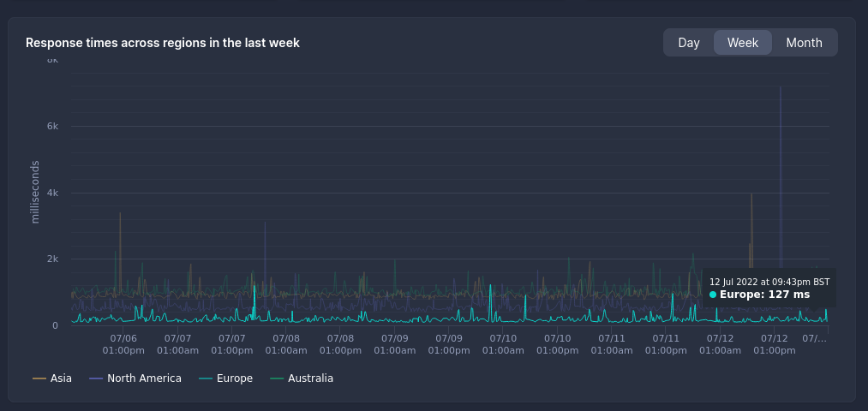This screenshot has width=868, height=411.
Task: Click the 07/12 01:00am x-axis label
Action: [721, 344]
